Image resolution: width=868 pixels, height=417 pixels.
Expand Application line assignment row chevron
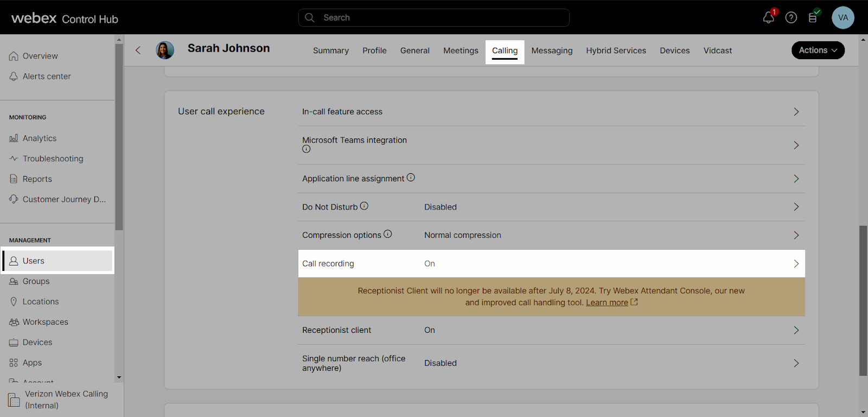pos(796,179)
